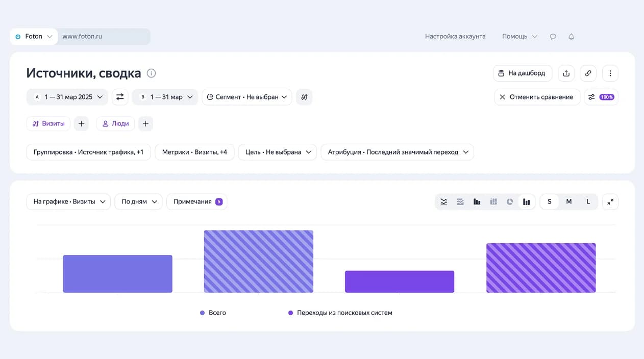Open the notifications bell icon
Screen dimensions: 644x359
[x=571, y=37]
